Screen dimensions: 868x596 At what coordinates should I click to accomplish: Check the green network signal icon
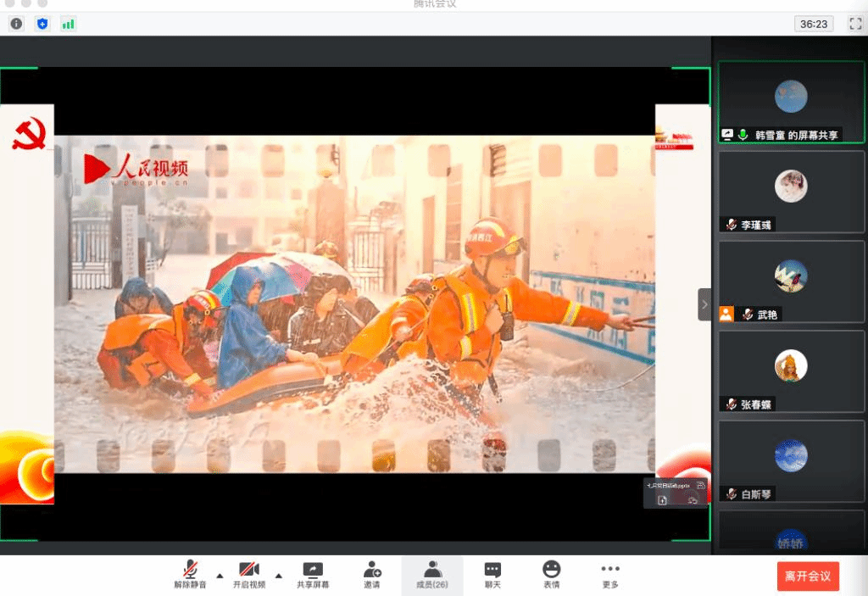pos(68,24)
